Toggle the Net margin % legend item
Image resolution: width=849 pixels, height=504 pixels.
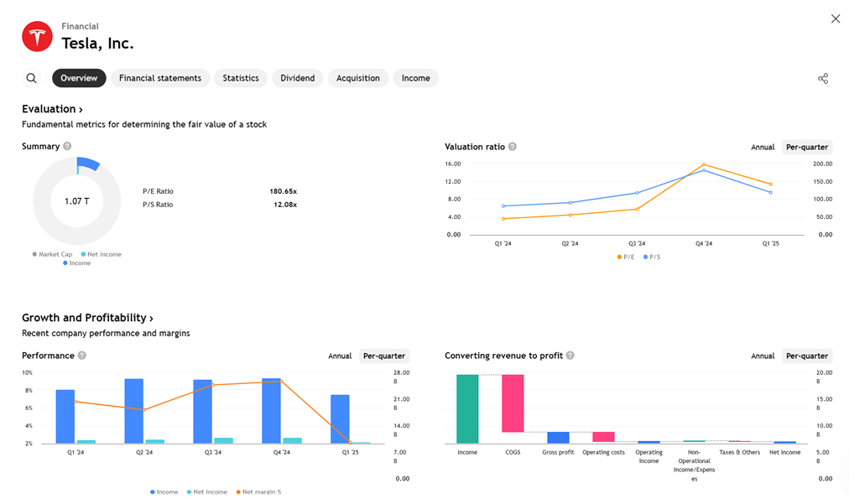click(x=258, y=492)
